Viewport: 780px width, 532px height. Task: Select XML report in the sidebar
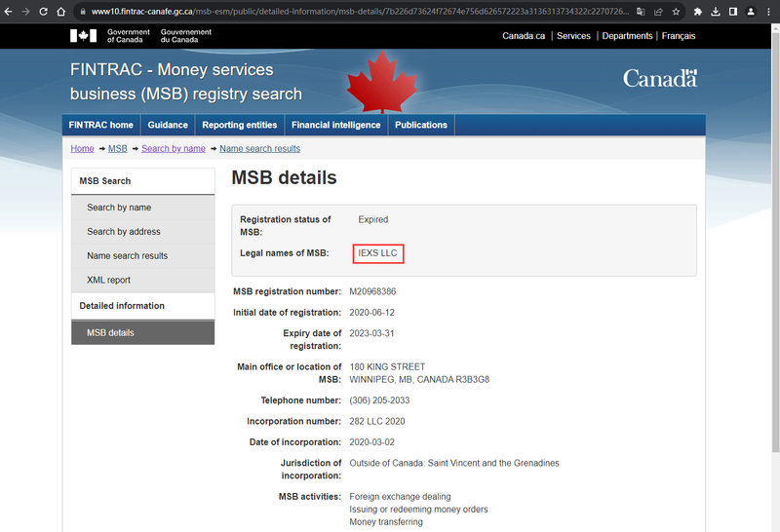pyautogui.click(x=142, y=280)
